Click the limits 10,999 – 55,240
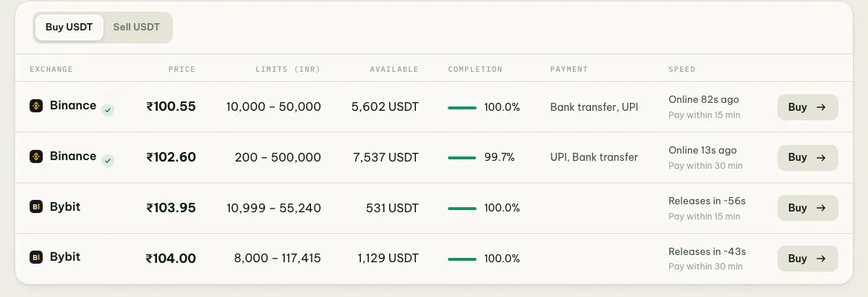This screenshot has height=297, width=868. pos(273,208)
